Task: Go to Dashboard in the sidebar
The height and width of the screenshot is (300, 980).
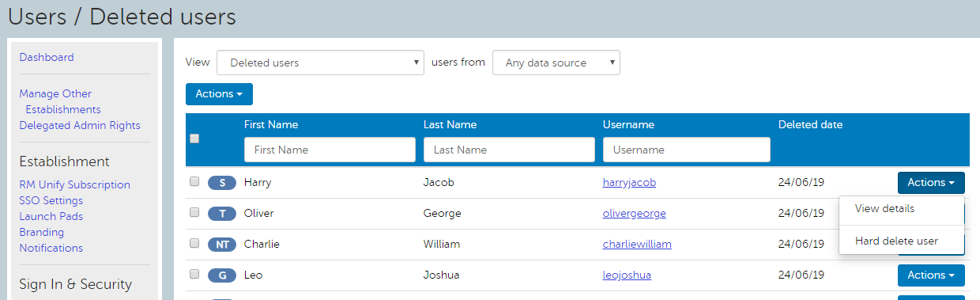Action: click(47, 57)
